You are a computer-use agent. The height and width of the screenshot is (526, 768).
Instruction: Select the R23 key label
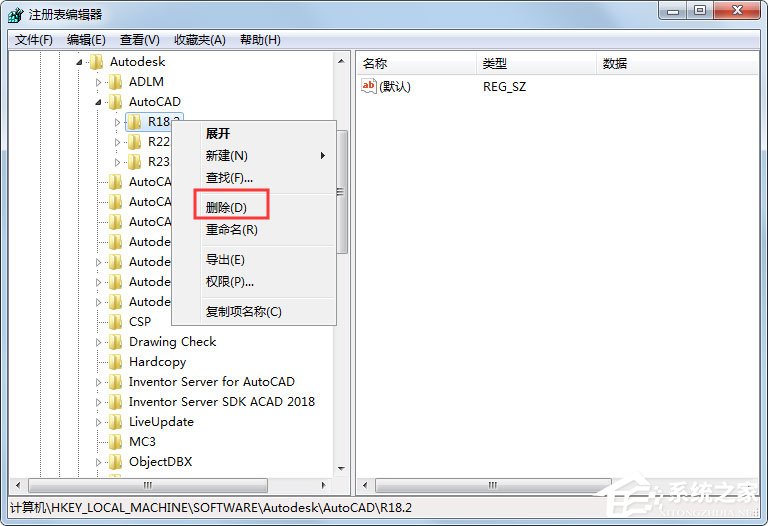click(x=158, y=162)
